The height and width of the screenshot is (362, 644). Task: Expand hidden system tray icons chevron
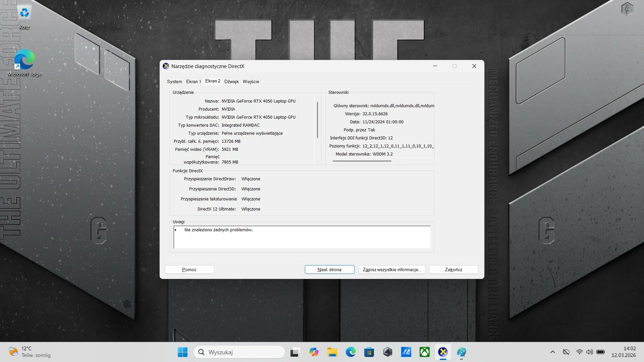pyautogui.click(x=552, y=352)
